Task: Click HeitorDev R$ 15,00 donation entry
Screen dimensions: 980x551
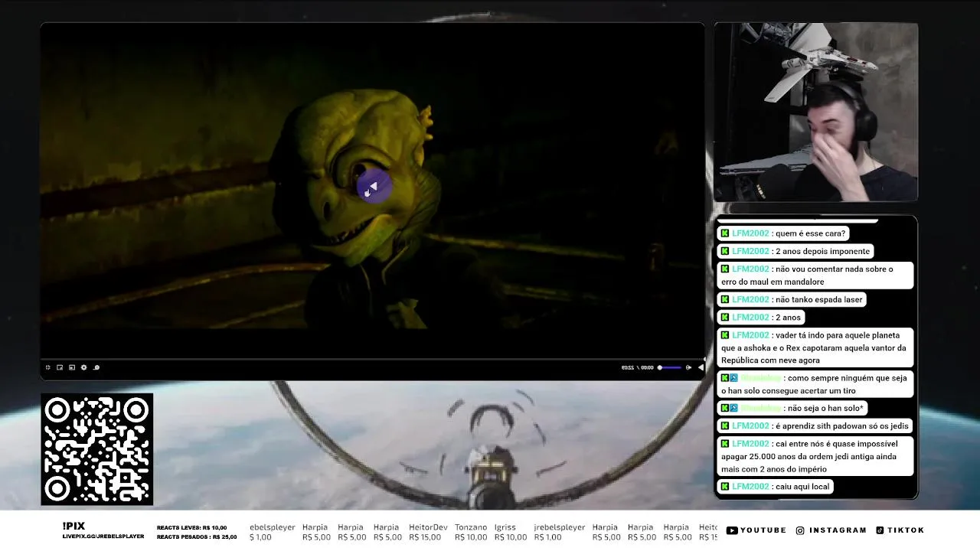Action: pyautogui.click(x=428, y=532)
